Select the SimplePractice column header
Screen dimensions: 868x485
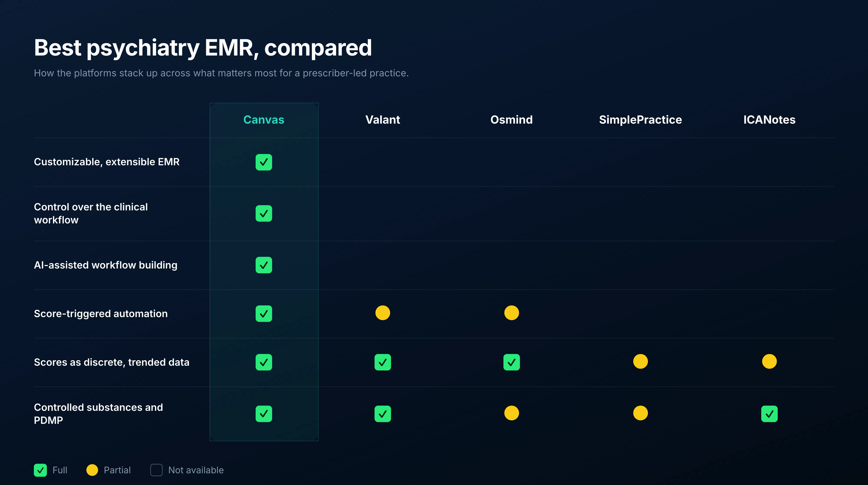point(640,120)
